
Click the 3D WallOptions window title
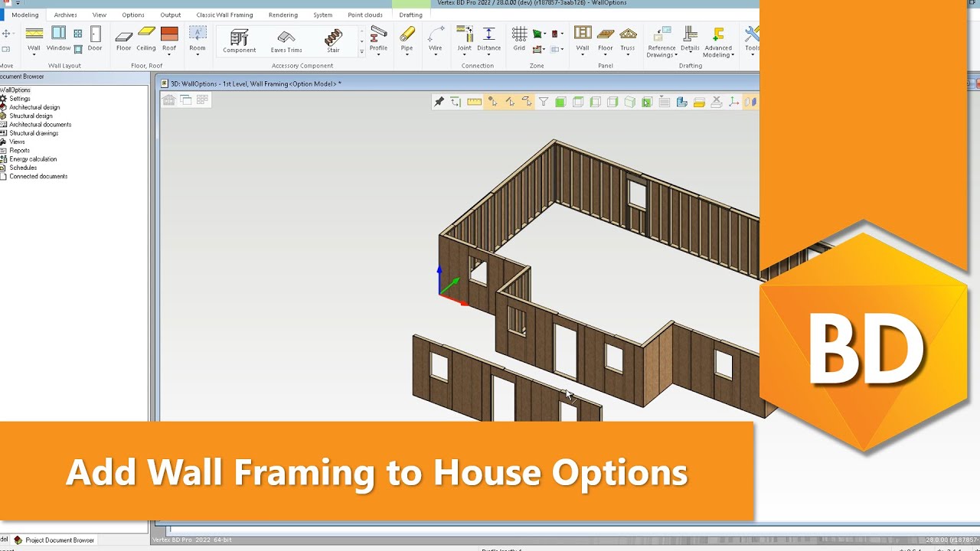(256, 83)
